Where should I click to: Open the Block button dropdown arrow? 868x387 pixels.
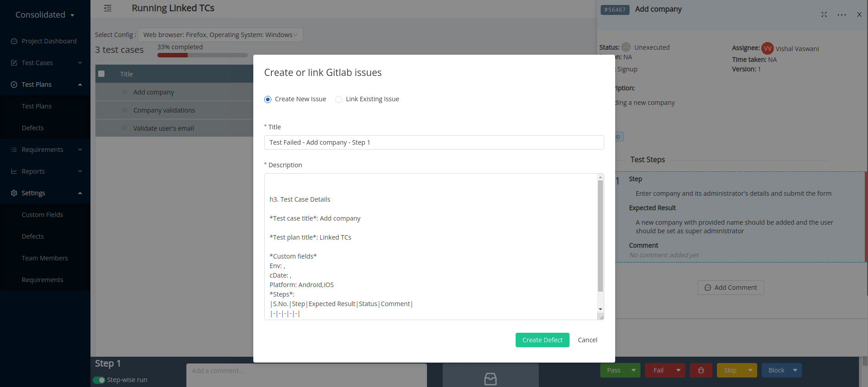(x=795, y=370)
